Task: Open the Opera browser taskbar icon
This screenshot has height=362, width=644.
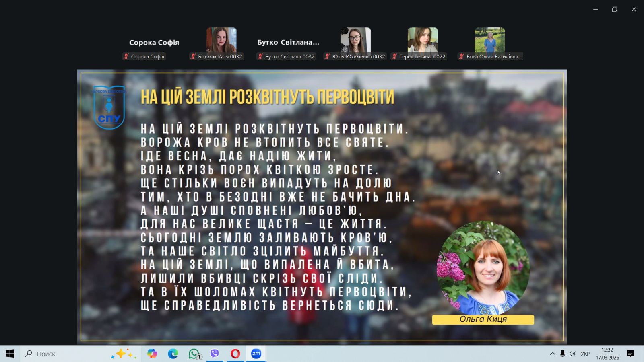Action: tap(235, 354)
